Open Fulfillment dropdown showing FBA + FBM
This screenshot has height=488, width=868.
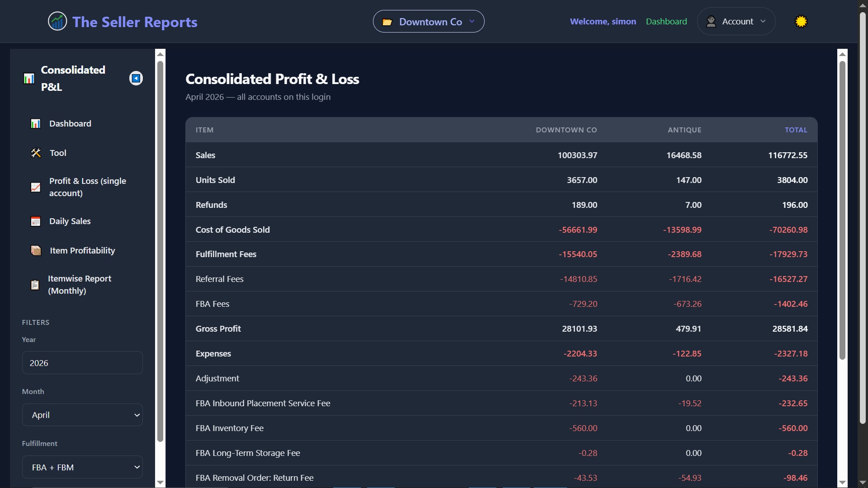82,467
